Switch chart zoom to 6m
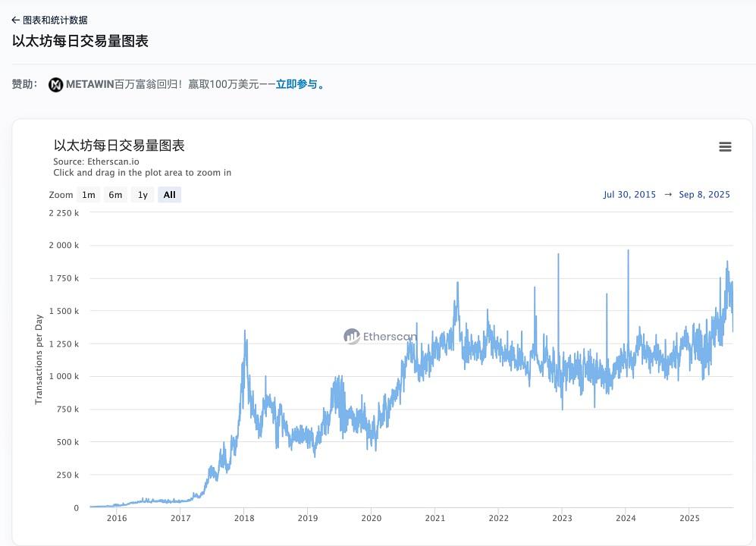 pos(115,195)
